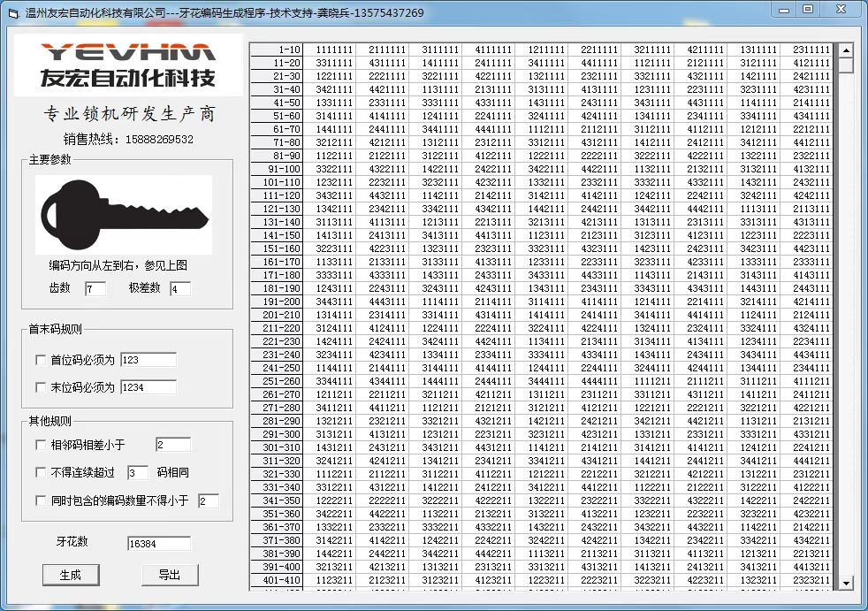The height and width of the screenshot is (611, 868).
Task: Click the 牙花数 field showing 16384
Action: [159, 544]
